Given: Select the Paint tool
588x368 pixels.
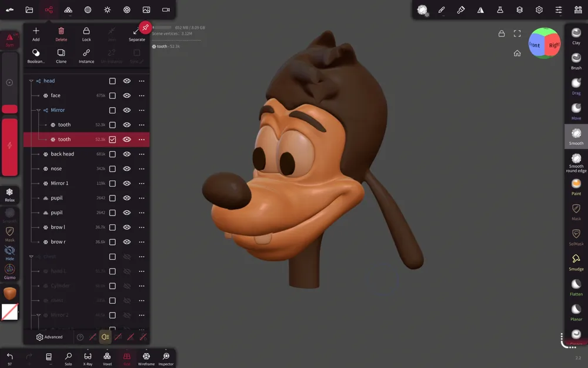Looking at the screenshot, I should point(576,187).
